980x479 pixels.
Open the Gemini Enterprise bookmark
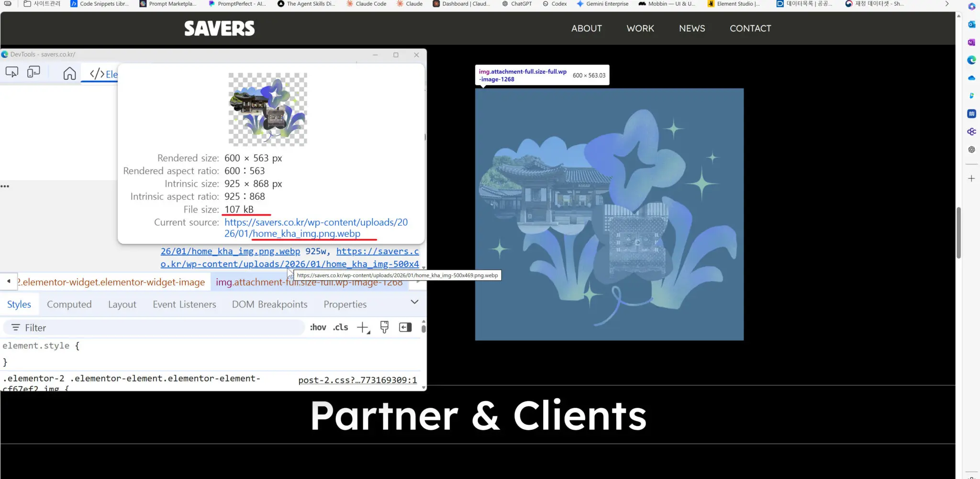point(602,4)
